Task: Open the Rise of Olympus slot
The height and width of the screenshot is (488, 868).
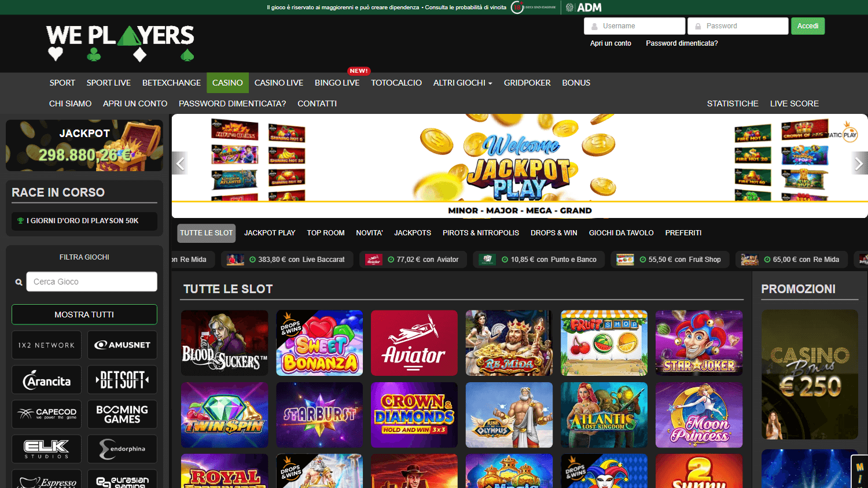Action: pos(509,415)
